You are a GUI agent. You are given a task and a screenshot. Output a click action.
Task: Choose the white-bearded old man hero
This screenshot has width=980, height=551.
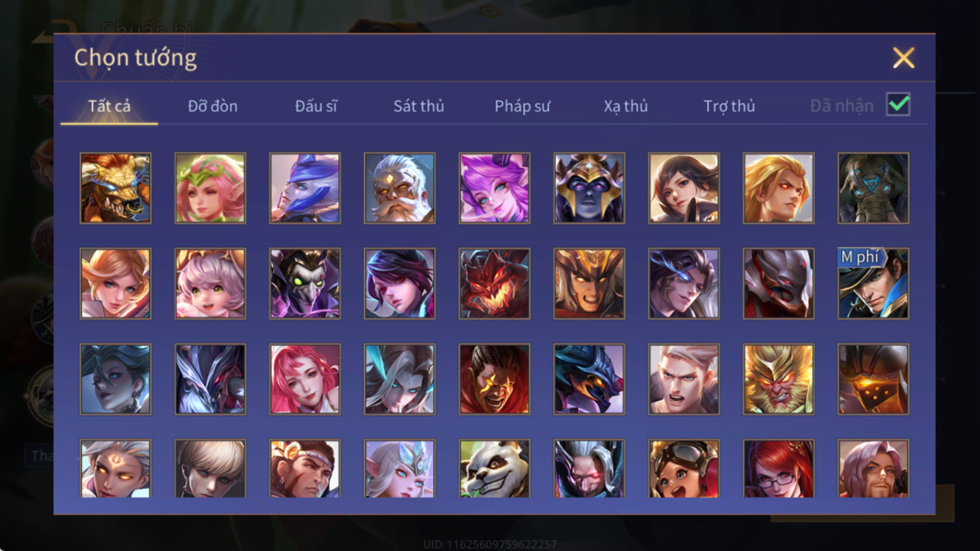click(x=399, y=188)
